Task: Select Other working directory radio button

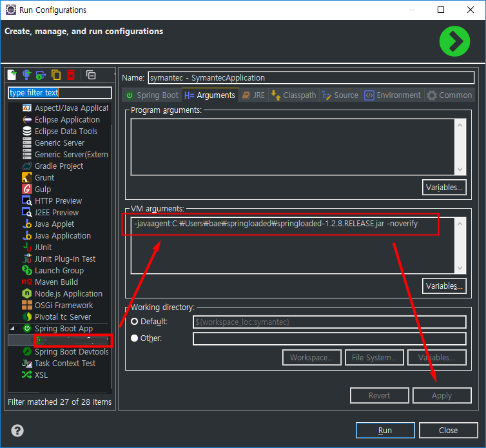Action: [x=135, y=338]
